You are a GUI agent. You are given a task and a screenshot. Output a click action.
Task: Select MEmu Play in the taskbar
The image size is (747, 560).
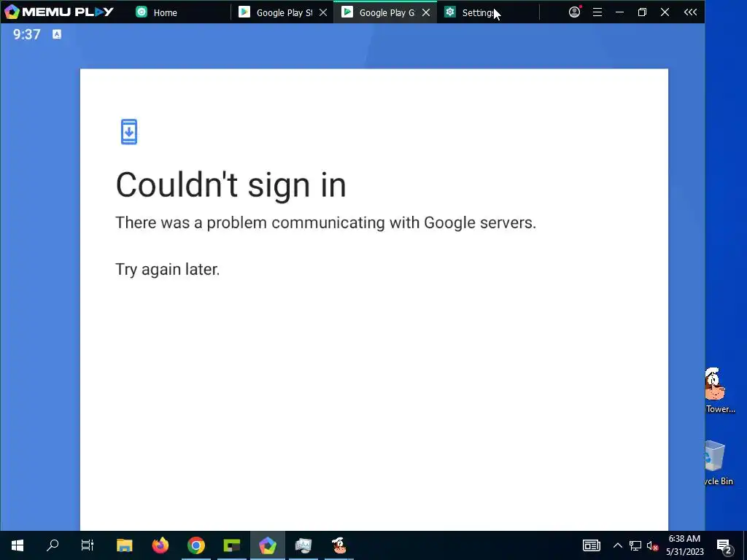pyautogui.click(x=268, y=545)
